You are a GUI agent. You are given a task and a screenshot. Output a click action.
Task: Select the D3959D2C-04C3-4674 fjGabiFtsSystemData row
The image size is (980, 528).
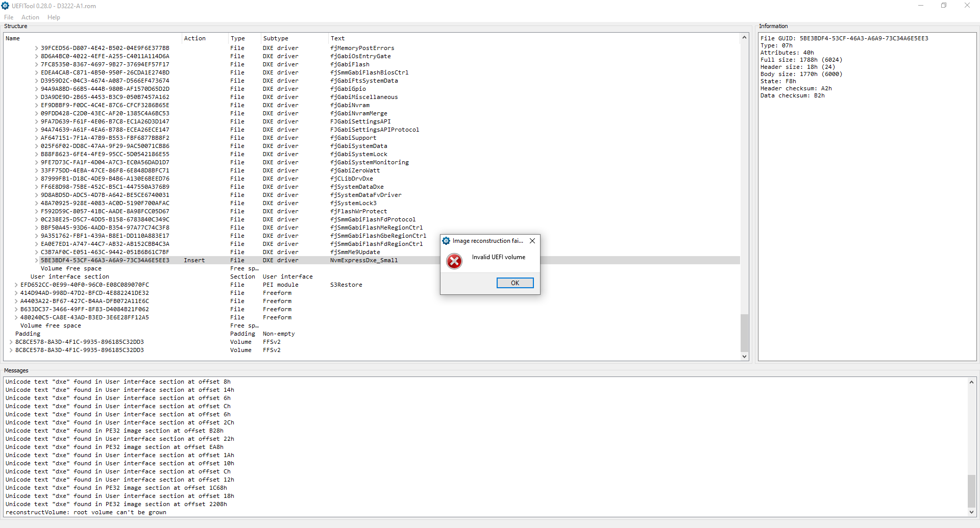[x=372, y=81]
